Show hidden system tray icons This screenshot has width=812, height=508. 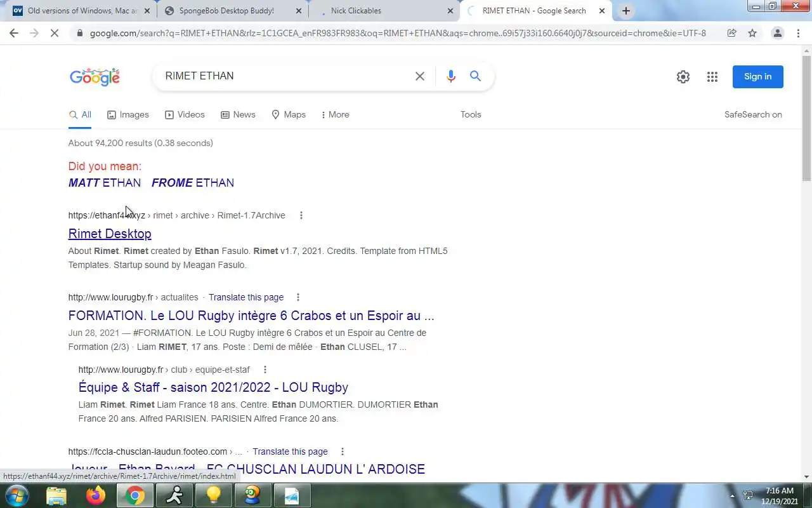click(x=733, y=496)
